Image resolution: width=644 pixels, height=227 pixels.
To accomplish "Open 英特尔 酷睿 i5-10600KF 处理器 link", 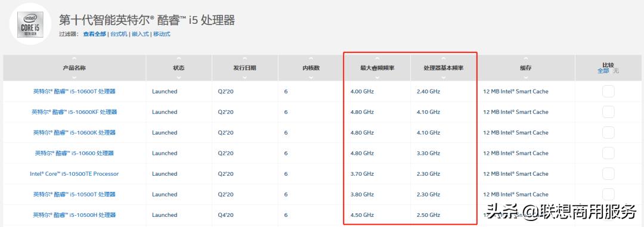I will click(x=75, y=111).
